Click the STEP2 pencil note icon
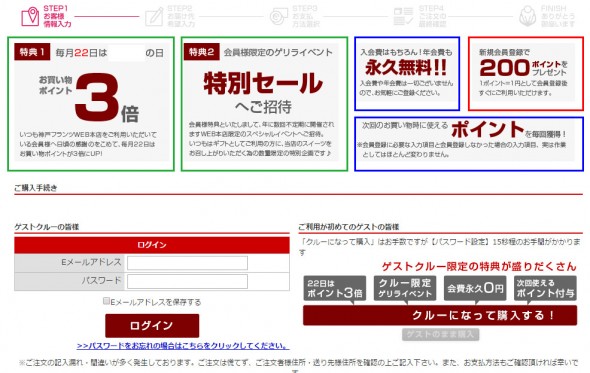 (x=154, y=17)
